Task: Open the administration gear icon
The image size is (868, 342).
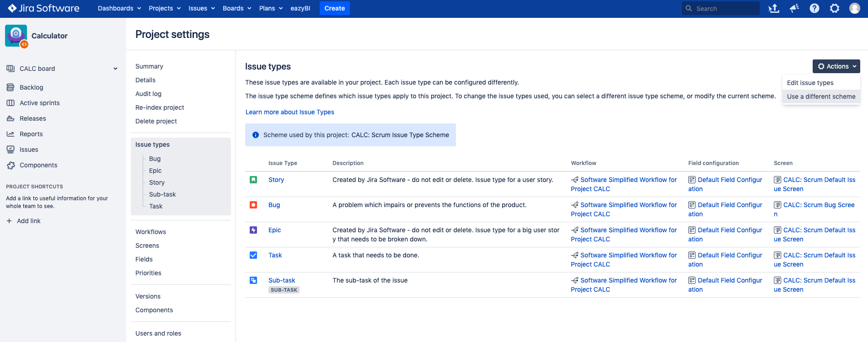Action: coord(835,8)
